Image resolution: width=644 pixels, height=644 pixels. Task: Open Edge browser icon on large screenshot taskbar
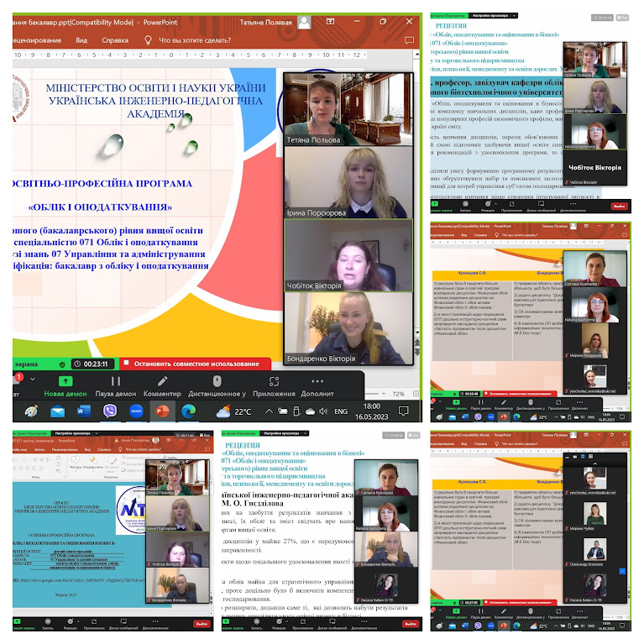click(x=189, y=411)
